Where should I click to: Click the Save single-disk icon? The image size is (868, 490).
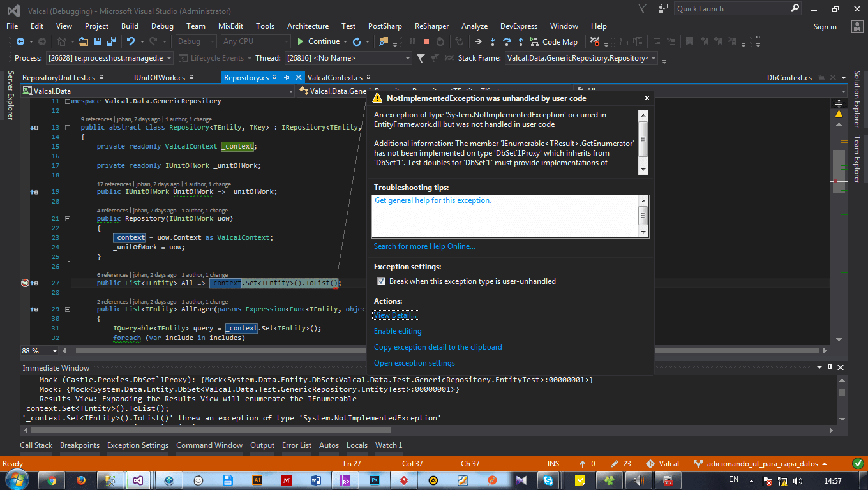click(98, 41)
